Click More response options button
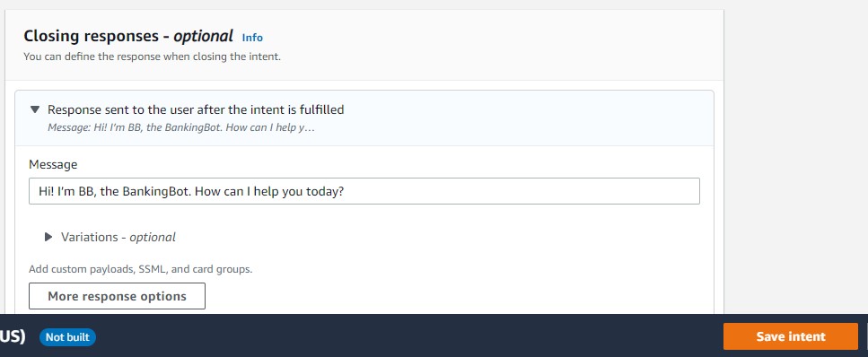Viewport: 868px width, 357px height. (x=117, y=296)
